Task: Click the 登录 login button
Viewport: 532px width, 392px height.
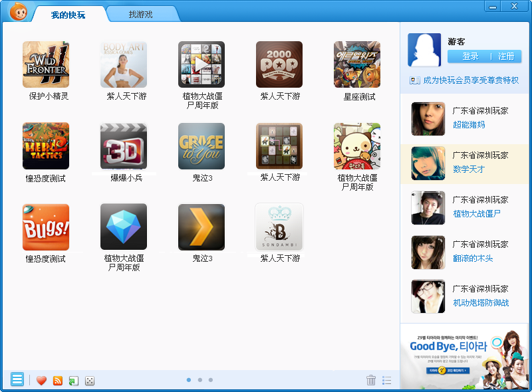Action: pyautogui.click(x=470, y=56)
